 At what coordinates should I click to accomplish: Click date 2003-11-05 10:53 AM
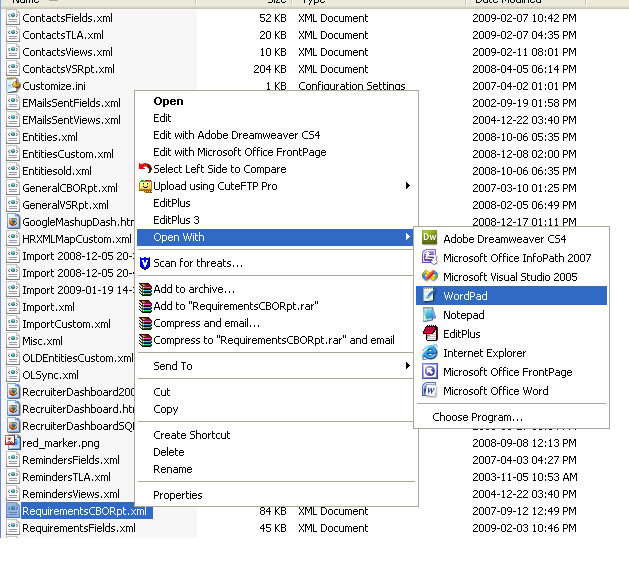point(524,477)
